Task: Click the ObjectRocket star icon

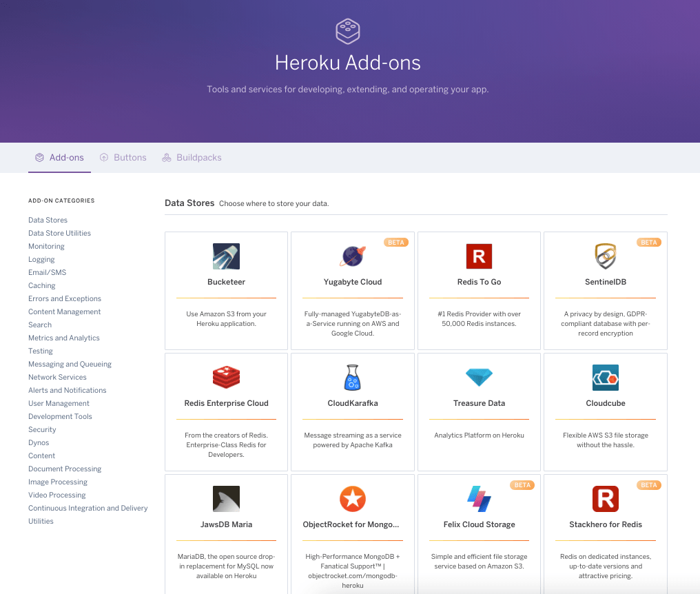Action: (x=353, y=499)
